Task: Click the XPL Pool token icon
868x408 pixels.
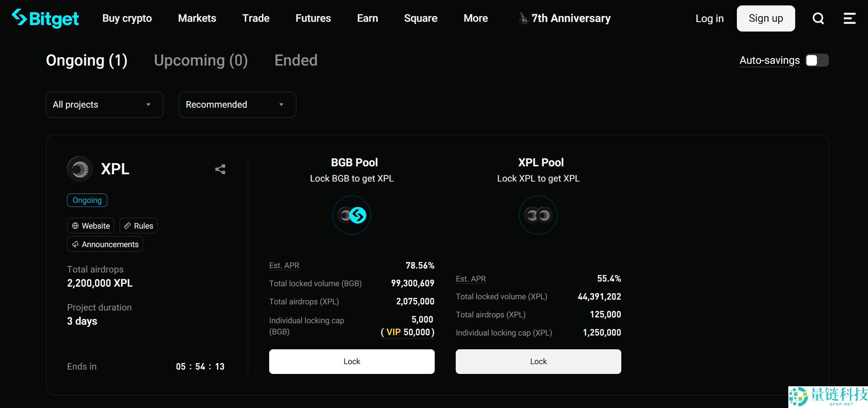Action: (538, 215)
